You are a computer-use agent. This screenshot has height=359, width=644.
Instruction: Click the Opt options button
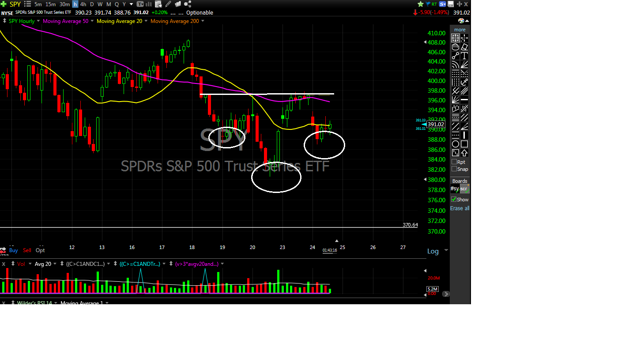pyautogui.click(x=40, y=250)
